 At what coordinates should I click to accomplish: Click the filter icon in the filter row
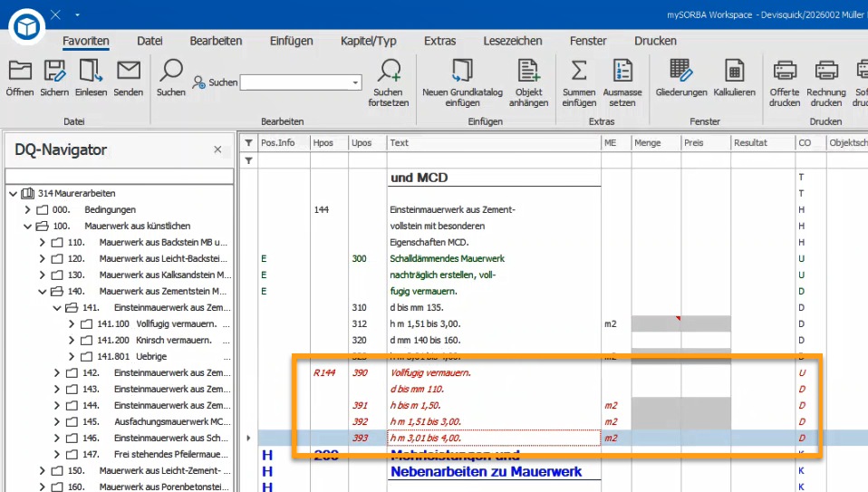(248, 160)
